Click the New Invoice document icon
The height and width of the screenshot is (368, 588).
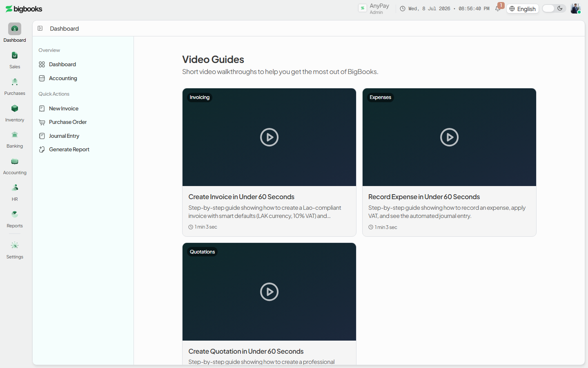(x=42, y=108)
